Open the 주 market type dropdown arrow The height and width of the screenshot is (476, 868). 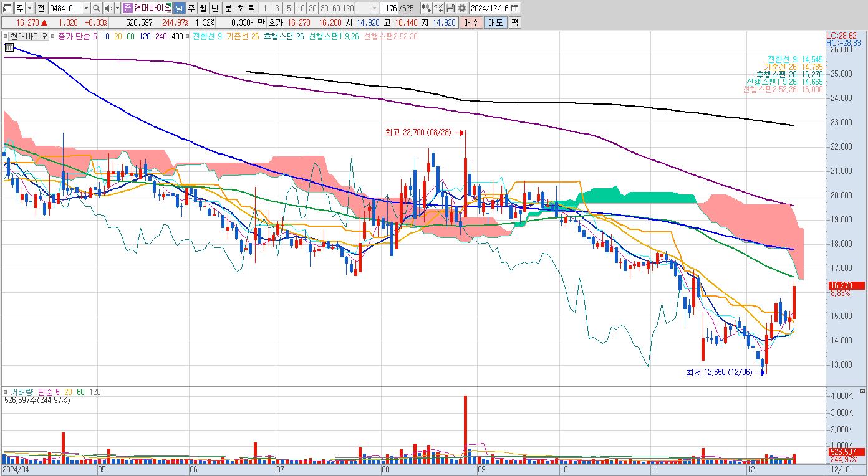coord(31,8)
